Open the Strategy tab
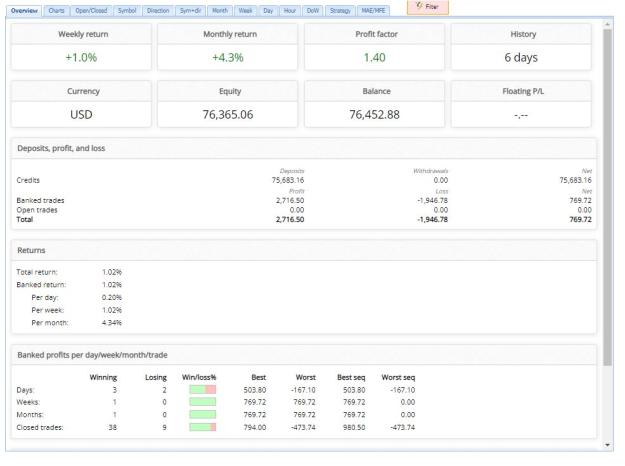This screenshot has width=625, height=466. 340,11
